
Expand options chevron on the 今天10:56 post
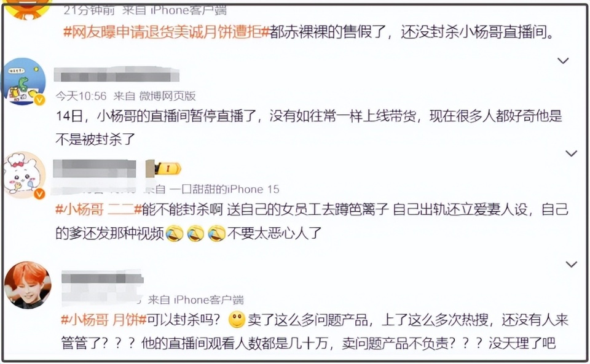click(563, 61)
